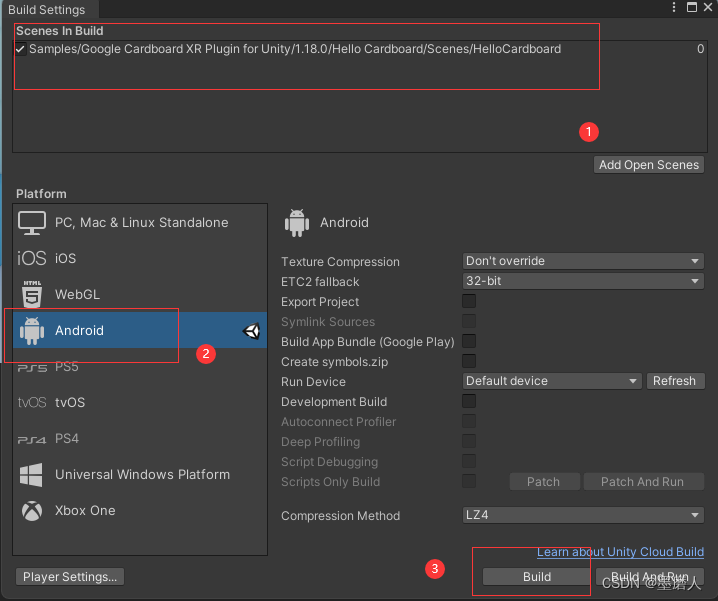Select the PS5 platform entry
This screenshot has height=601, width=718.
140,367
